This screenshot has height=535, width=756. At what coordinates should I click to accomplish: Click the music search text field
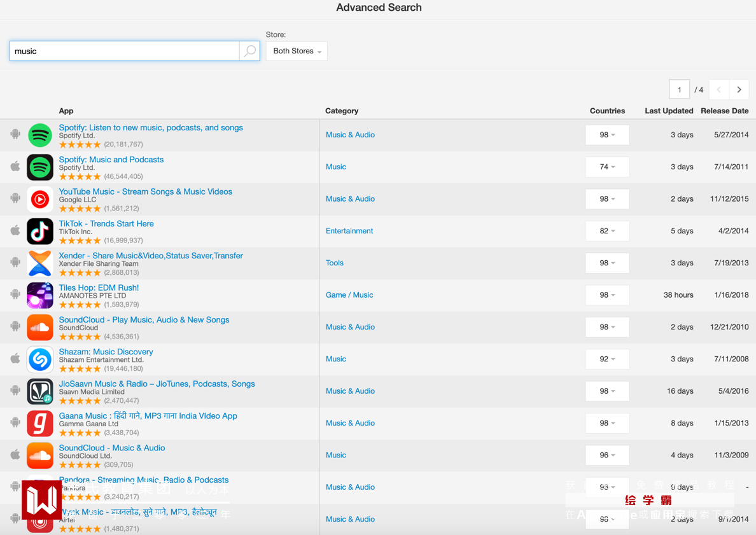pos(125,51)
